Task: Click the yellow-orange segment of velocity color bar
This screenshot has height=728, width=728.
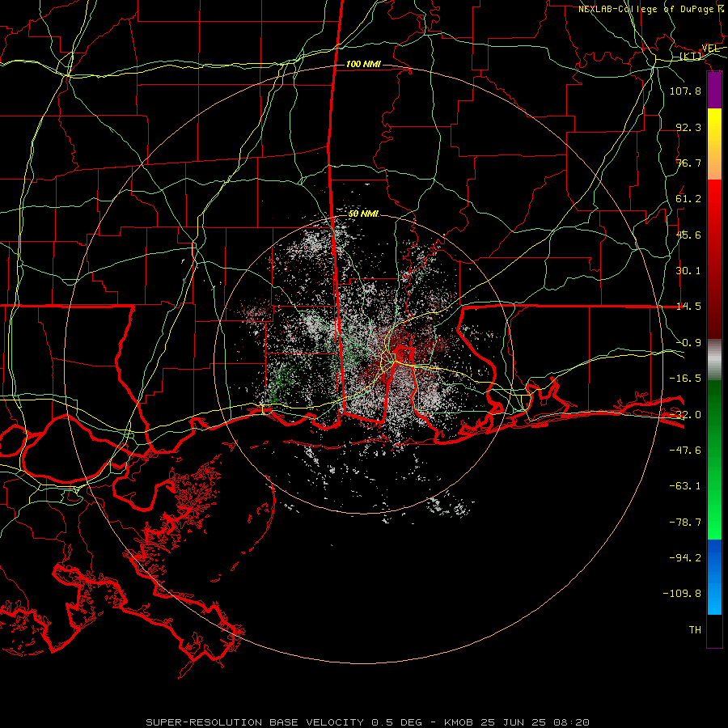Action: tap(714, 144)
